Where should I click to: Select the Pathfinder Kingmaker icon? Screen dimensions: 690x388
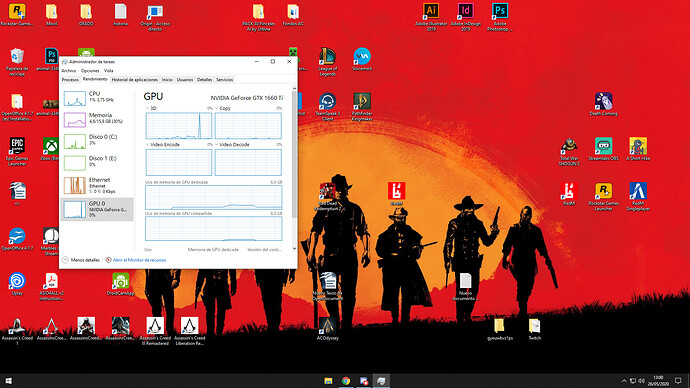tap(362, 107)
